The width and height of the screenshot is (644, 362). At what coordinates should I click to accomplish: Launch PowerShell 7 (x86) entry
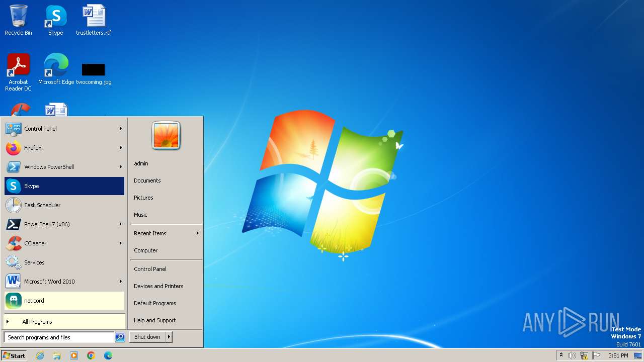64,224
